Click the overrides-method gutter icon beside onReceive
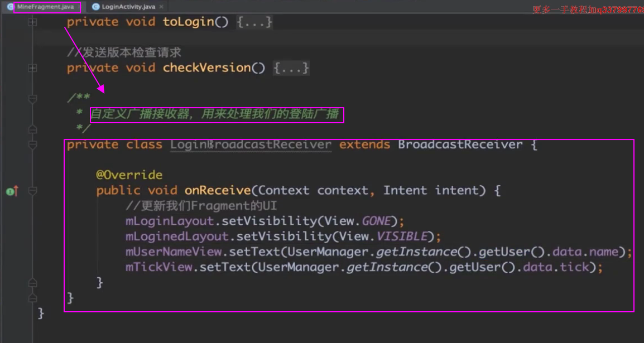 [12, 191]
